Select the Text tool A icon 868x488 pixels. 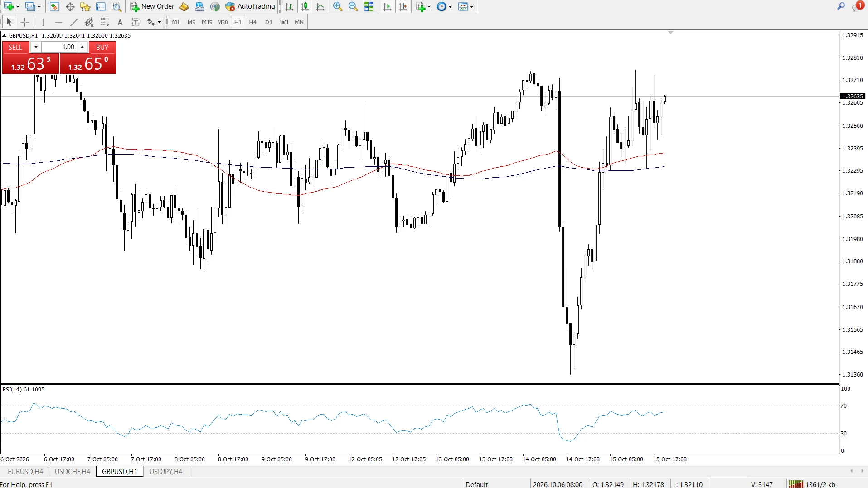click(120, 22)
